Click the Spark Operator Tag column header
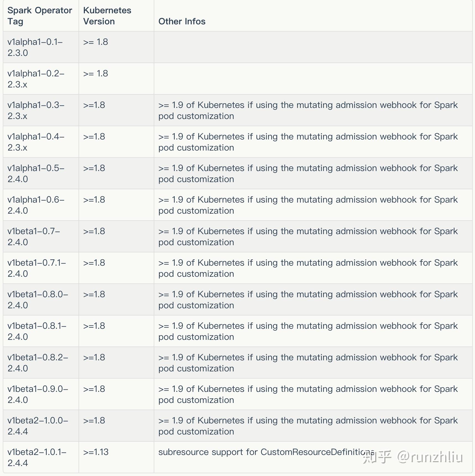The height and width of the screenshot is (476, 475). pos(40,16)
